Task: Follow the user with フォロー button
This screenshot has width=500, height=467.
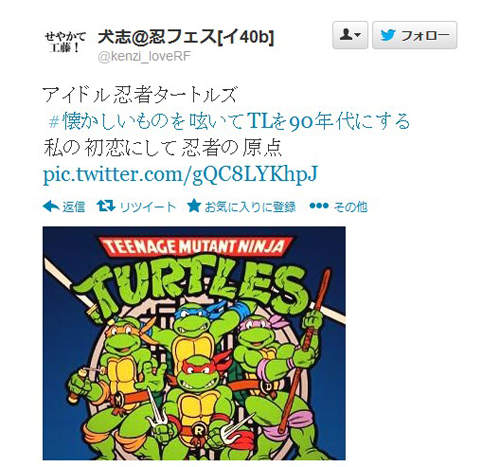Action: 414,35
